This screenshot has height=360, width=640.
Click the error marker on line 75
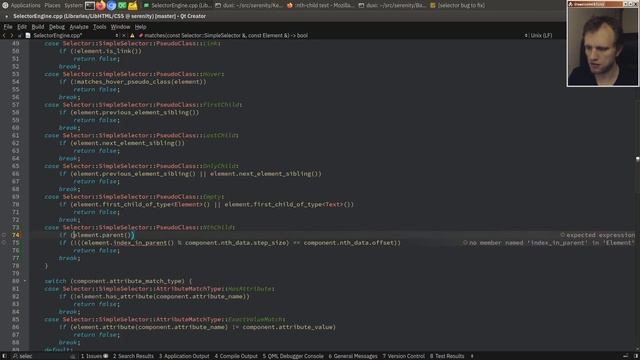point(4,243)
